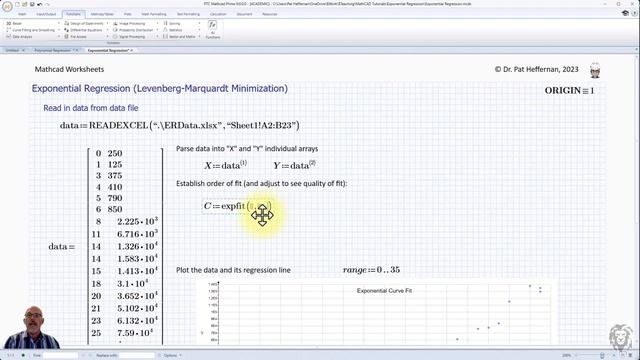This screenshot has height=360, width=640.
Task: Open the Document ribbon tab
Action: [x=244, y=14]
